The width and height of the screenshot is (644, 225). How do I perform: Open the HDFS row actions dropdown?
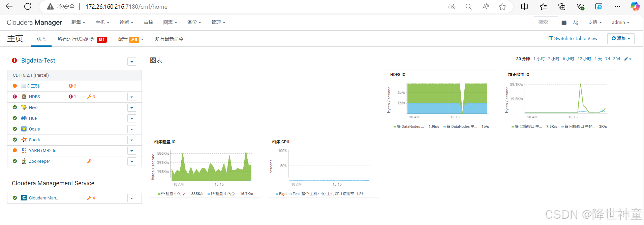tap(132, 97)
